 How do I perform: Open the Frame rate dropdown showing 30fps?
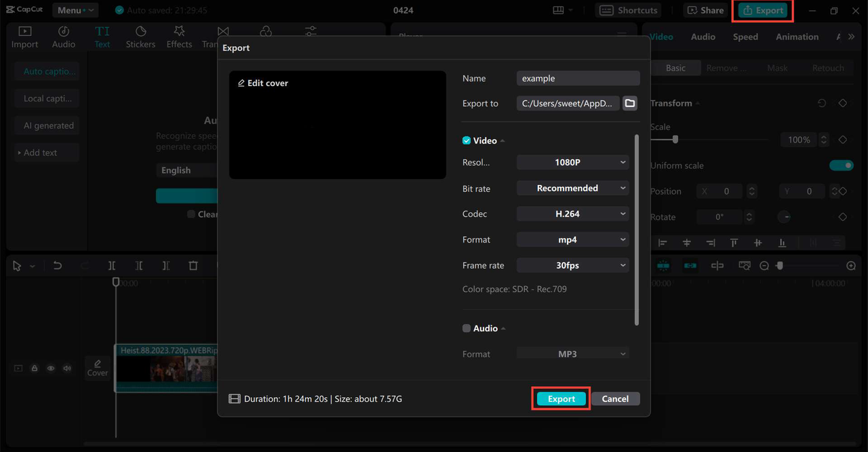pos(573,266)
